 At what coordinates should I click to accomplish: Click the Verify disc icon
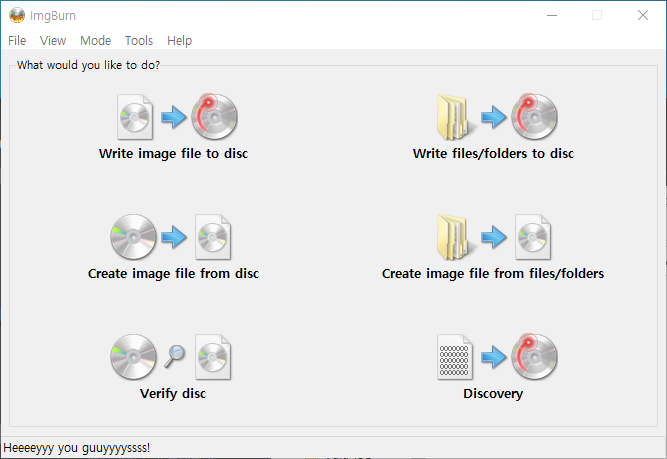[x=171, y=357]
